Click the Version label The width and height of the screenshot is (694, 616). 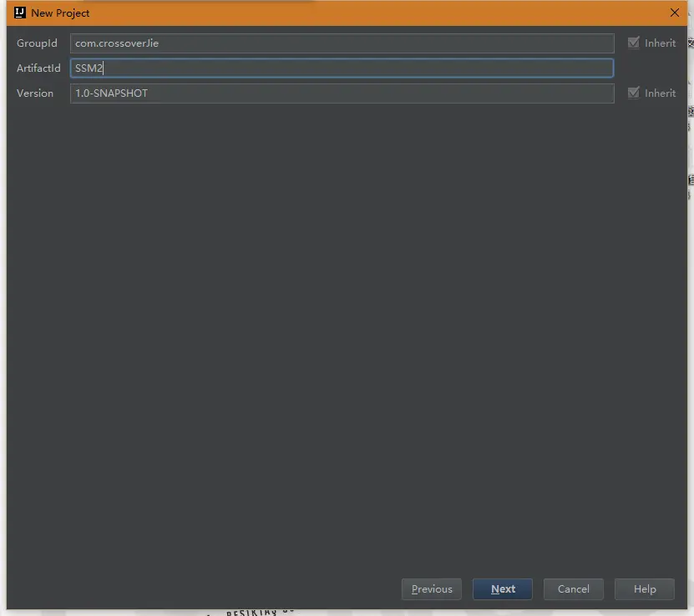(x=35, y=93)
